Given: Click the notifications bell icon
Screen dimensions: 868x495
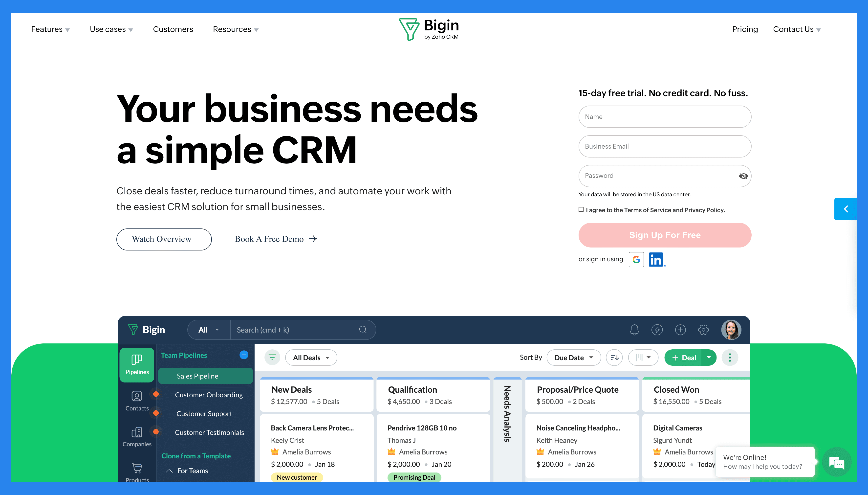Looking at the screenshot, I should coord(634,330).
